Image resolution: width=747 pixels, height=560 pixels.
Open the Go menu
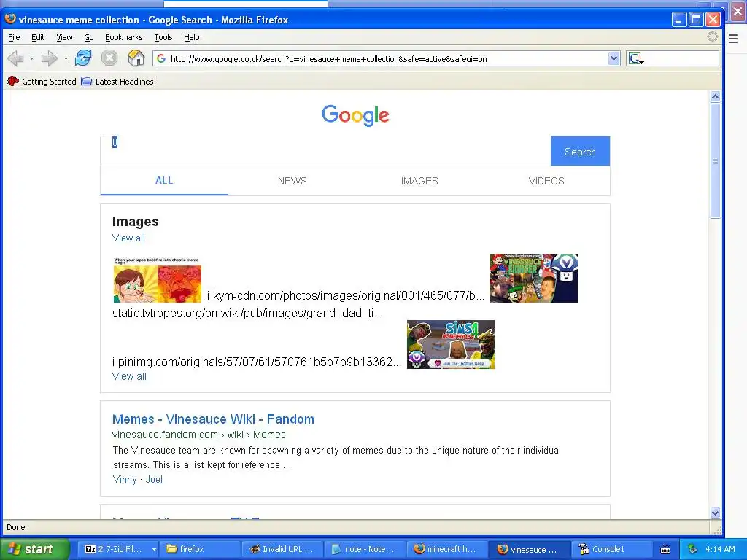click(88, 37)
